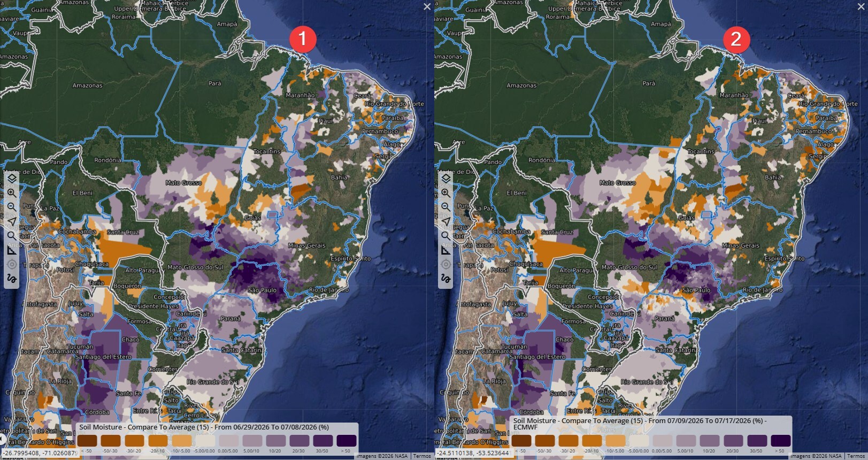Toggle the target location icon in left map
The height and width of the screenshot is (460, 868).
[11, 264]
